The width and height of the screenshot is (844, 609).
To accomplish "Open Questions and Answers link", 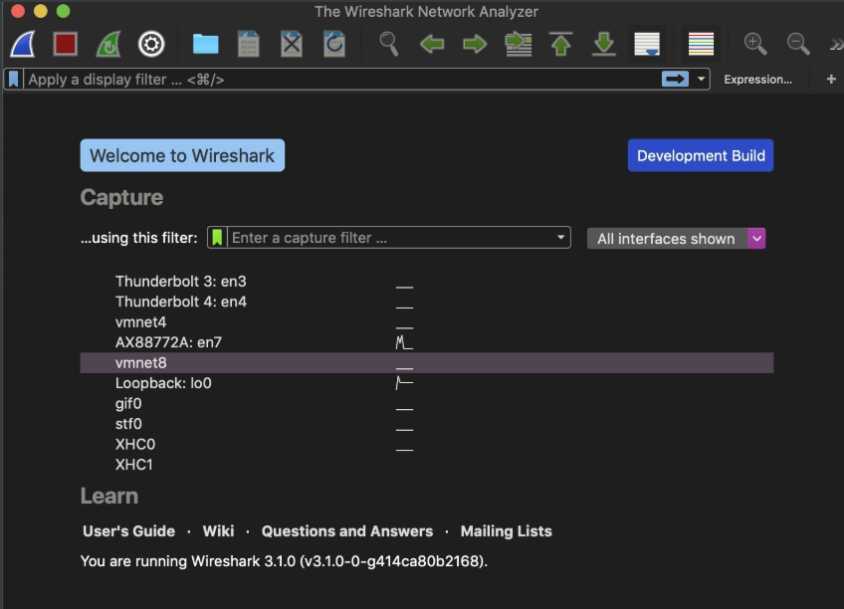I will click(x=347, y=531).
